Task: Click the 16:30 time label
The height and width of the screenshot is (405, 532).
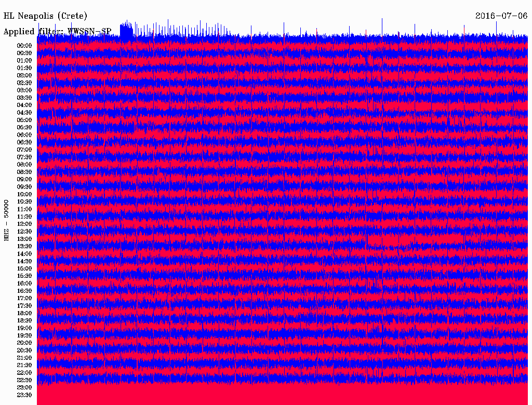Action: (24, 291)
